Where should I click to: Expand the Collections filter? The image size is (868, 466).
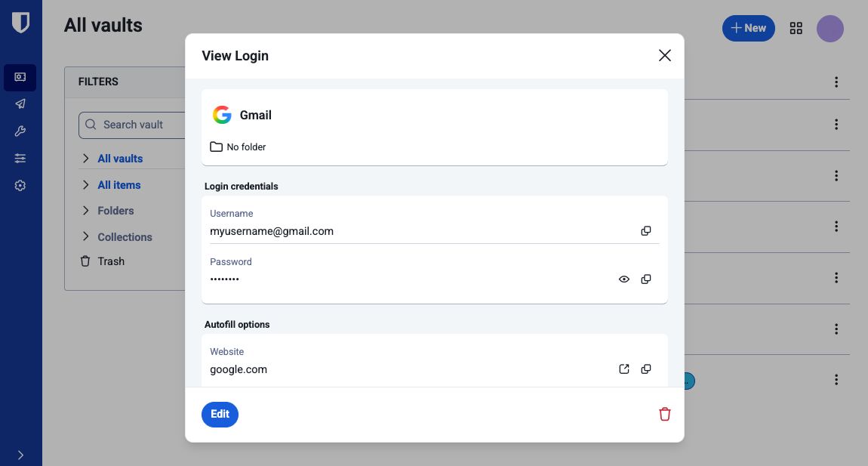(x=86, y=237)
